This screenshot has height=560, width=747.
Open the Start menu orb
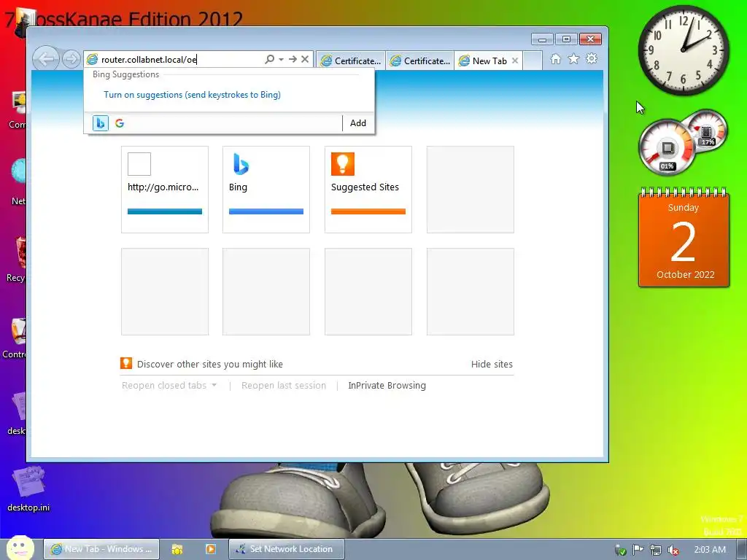20,548
